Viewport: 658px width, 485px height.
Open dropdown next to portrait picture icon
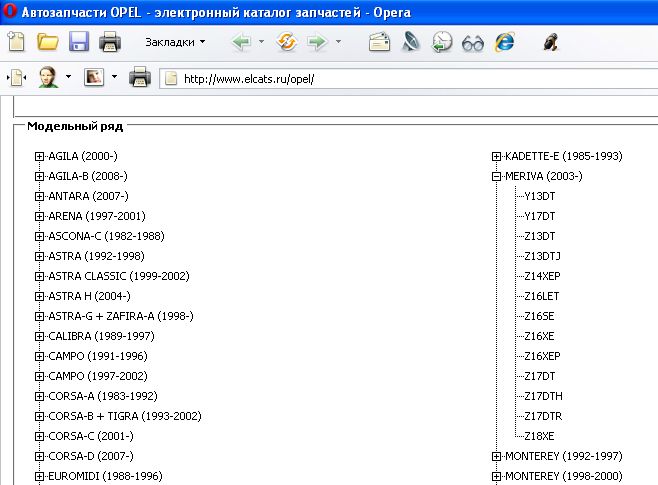coord(114,77)
